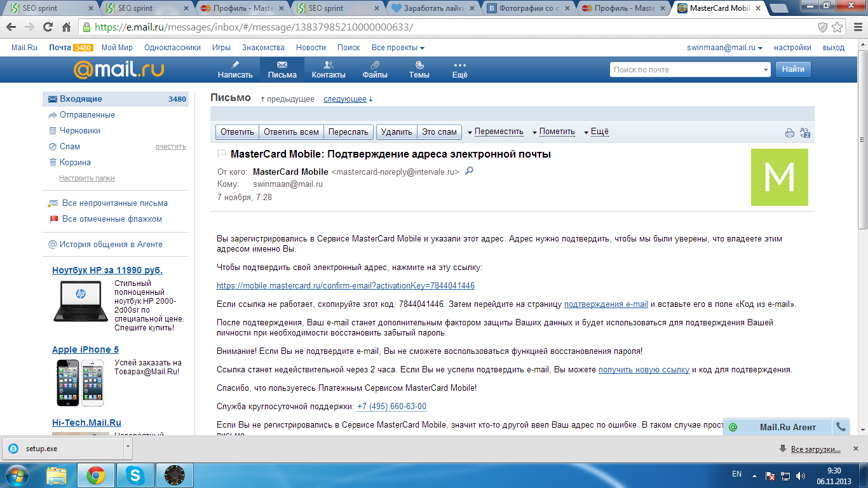Image resolution: width=868 pixels, height=488 pixels.
Task: Search sender's messages via magnifier icon
Action: click(x=470, y=171)
